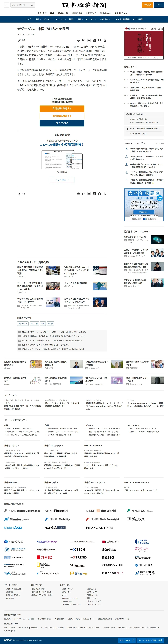Expand the NIKKEI Prime dropdown in top menu
Image resolution: width=168 pixels, height=644 pixels.
pyautogui.click(x=122, y=13)
